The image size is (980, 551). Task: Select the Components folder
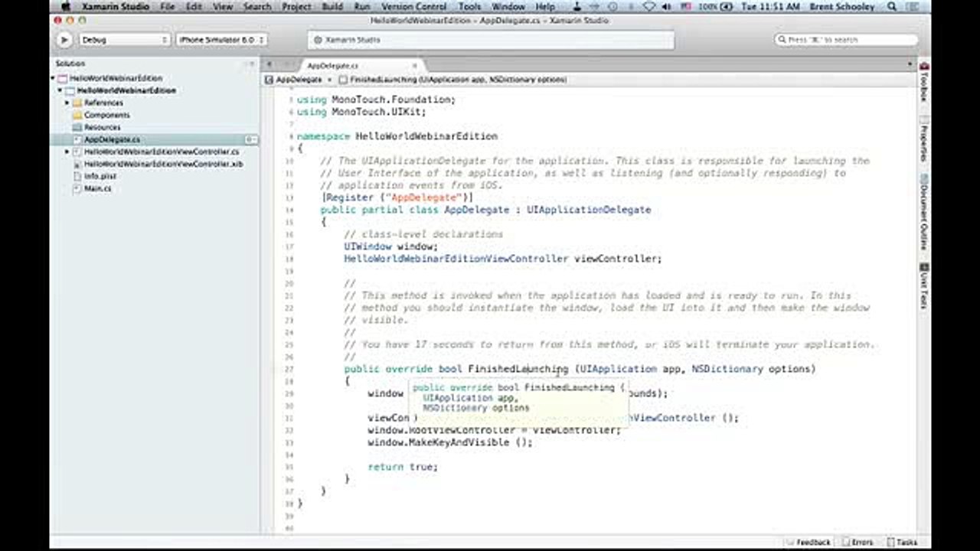click(x=106, y=115)
